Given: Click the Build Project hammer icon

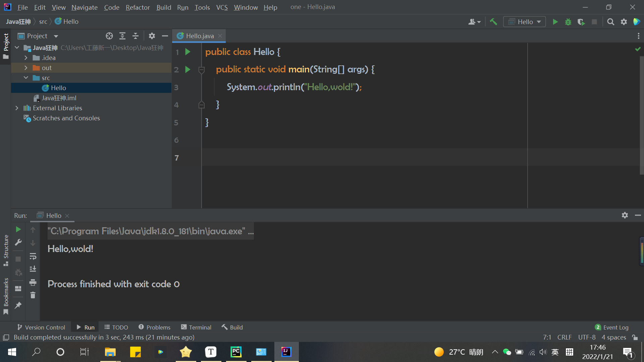Looking at the screenshot, I should [x=493, y=22].
